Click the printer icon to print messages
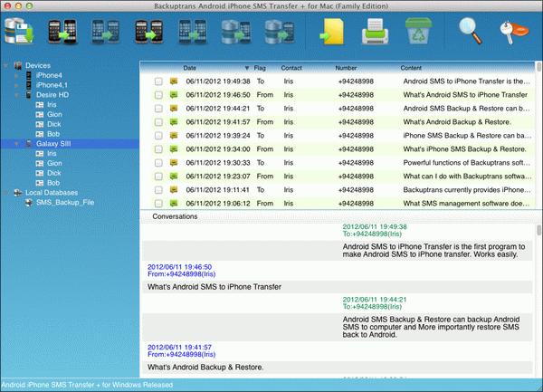 [375, 32]
